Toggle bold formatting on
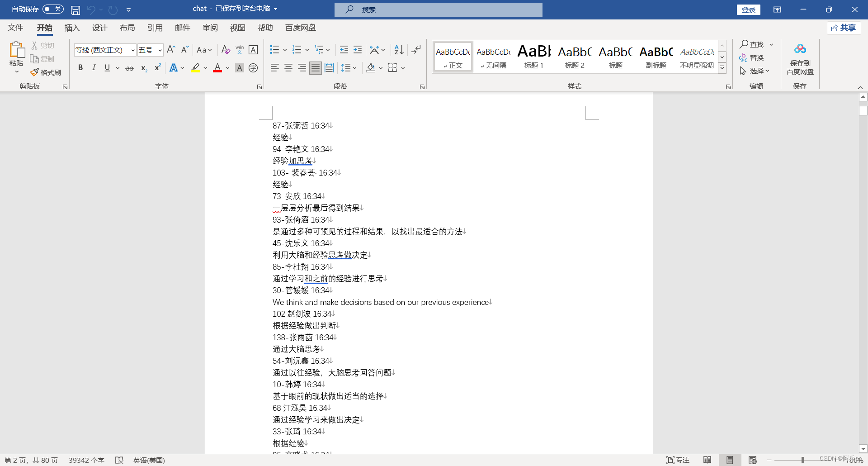This screenshot has width=868, height=466. [x=80, y=68]
